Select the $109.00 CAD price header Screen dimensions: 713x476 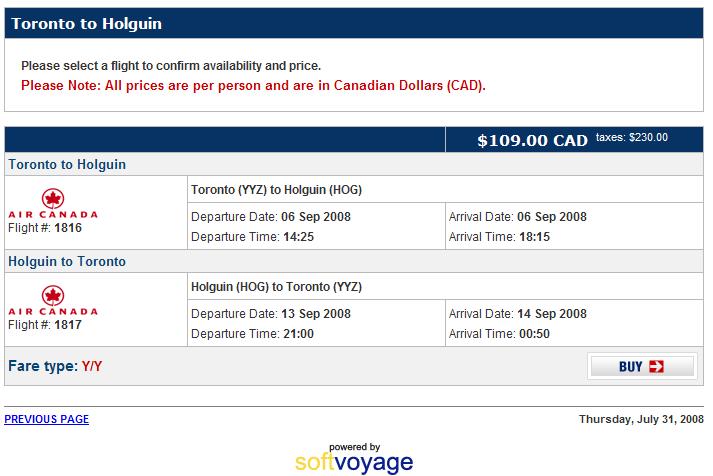532,140
